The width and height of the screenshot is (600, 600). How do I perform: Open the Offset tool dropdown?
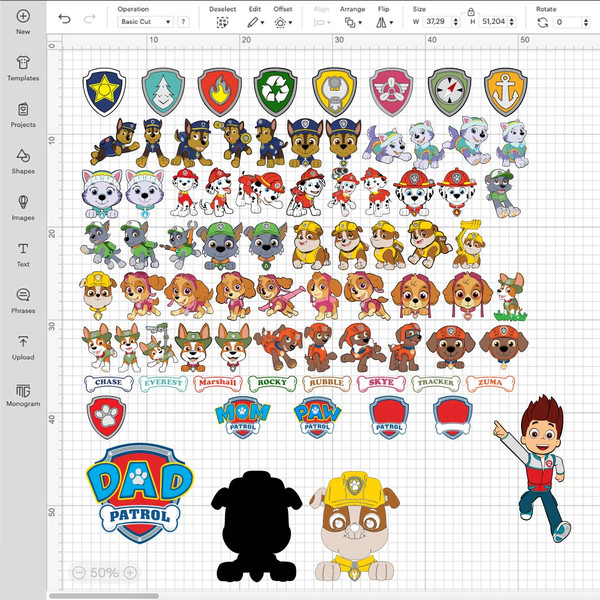[x=283, y=23]
